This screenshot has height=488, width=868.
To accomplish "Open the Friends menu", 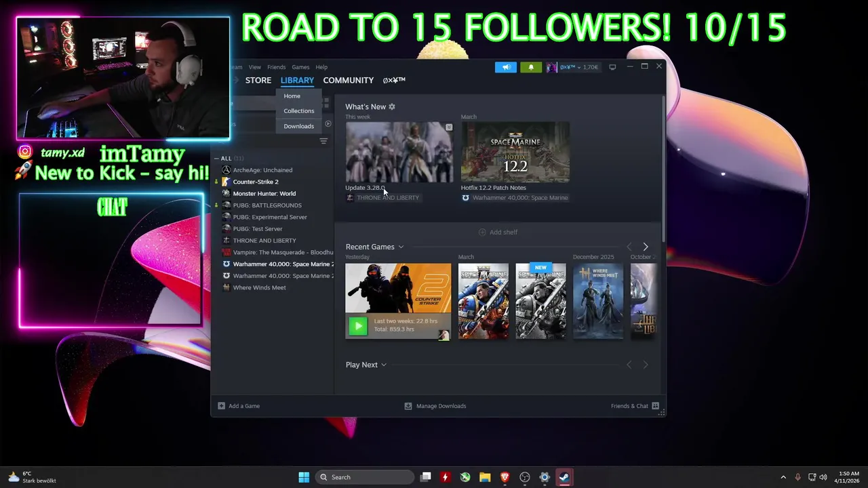I will point(277,67).
